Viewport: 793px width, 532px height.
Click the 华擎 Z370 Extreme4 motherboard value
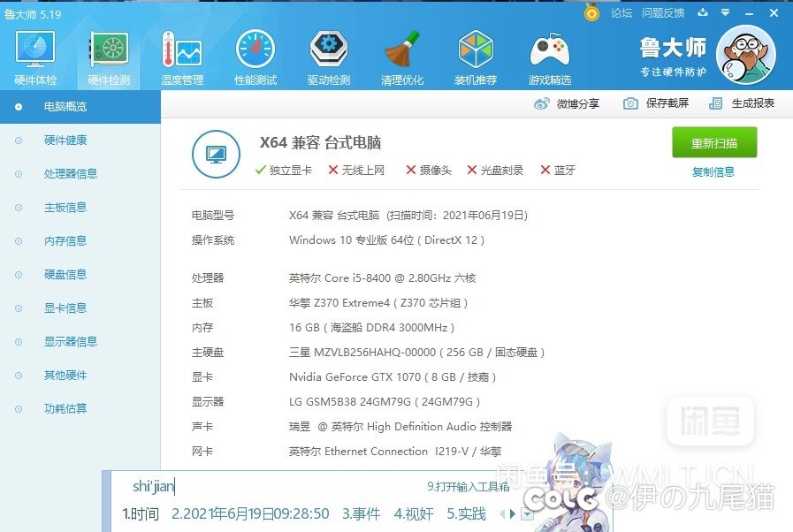[x=378, y=303]
